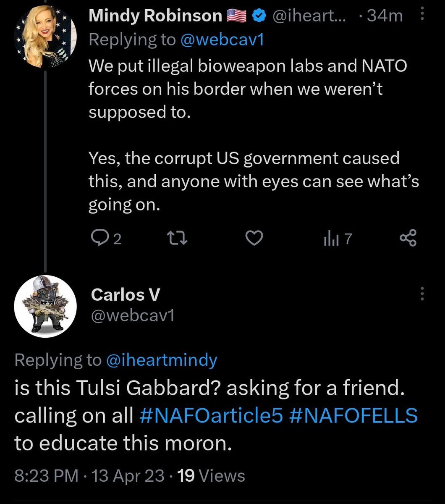Open Mindy Robinson's profile picture
The image size is (445, 504).
click(x=45, y=38)
